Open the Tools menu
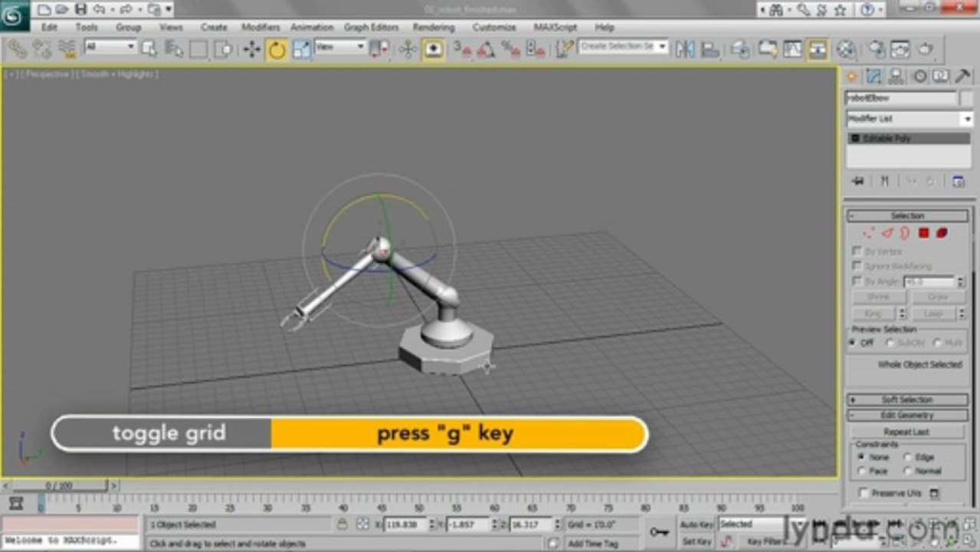The image size is (980, 552). (87, 27)
